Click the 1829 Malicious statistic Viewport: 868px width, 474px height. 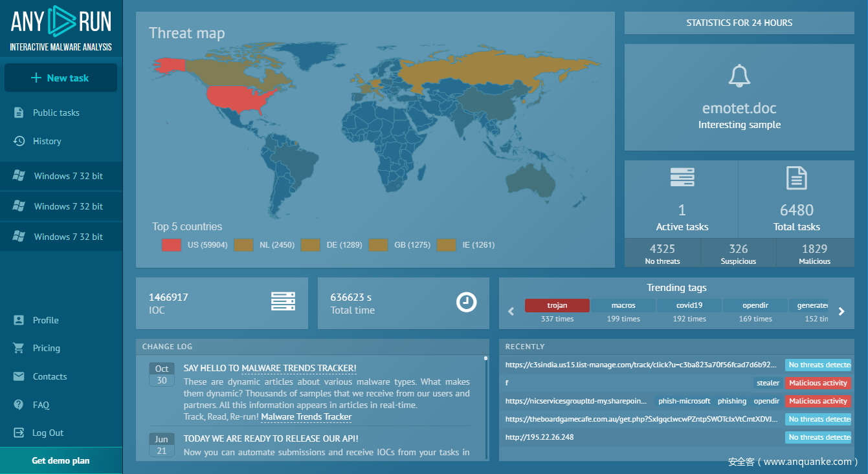[x=815, y=253]
